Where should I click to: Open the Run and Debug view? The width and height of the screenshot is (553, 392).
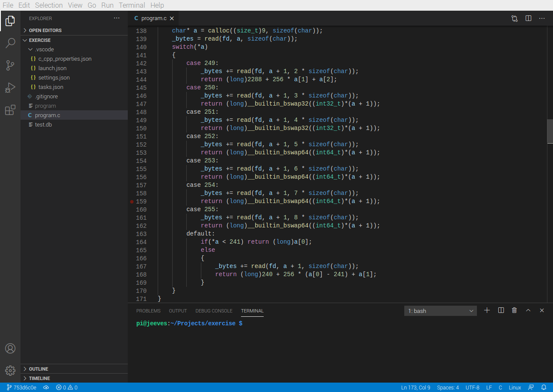coord(10,88)
